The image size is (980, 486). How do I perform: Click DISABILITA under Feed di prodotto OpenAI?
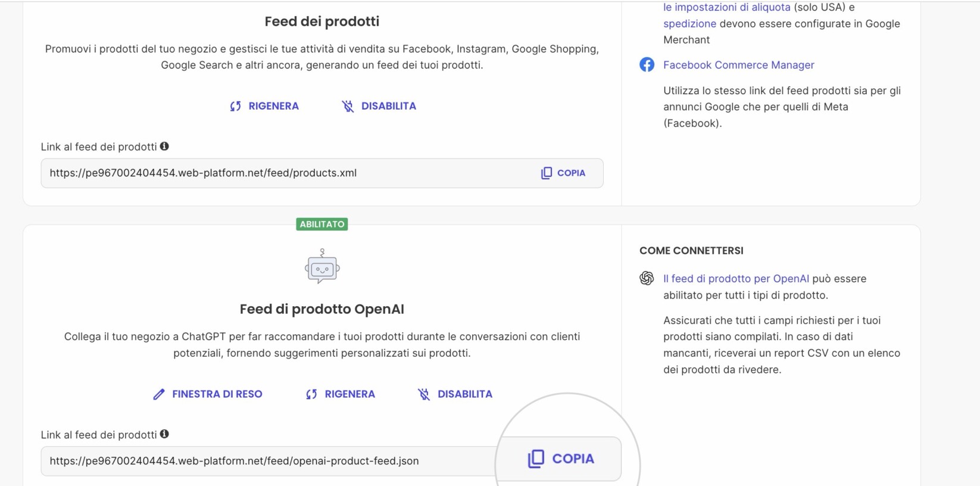[x=455, y=394]
